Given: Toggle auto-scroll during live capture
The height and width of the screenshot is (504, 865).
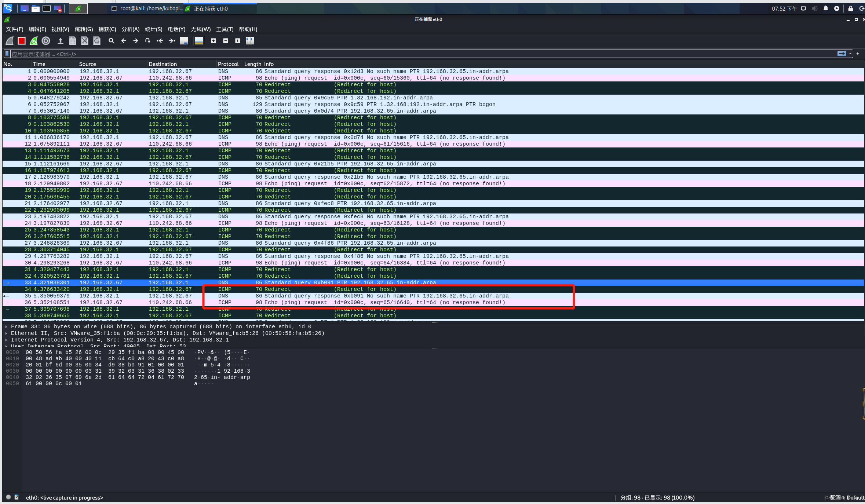Looking at the screenshot, I should pyautogui.click(x=184, y=41).
